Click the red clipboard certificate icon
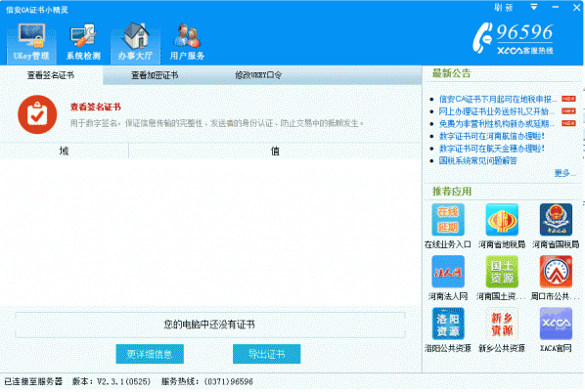 (37, 115)
